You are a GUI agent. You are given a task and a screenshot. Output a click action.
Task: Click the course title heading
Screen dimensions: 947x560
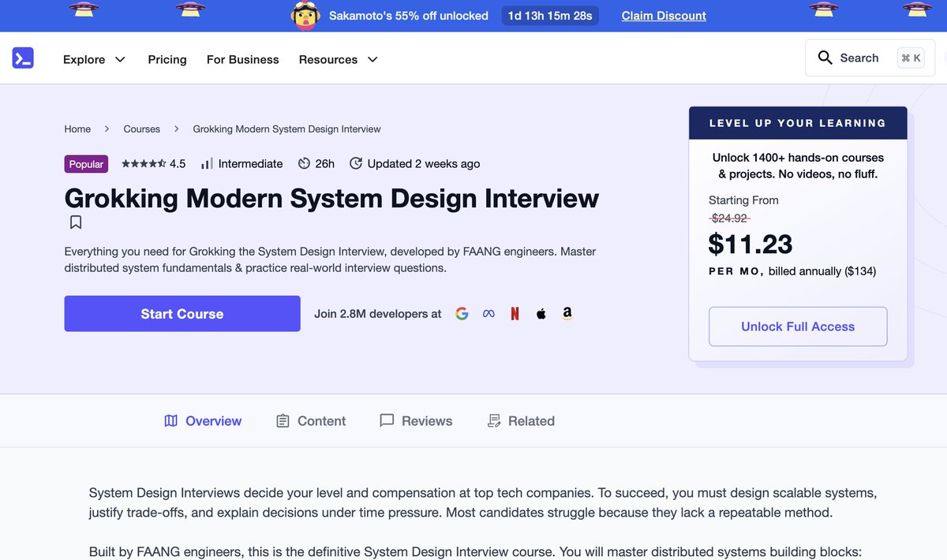[331, 198]
